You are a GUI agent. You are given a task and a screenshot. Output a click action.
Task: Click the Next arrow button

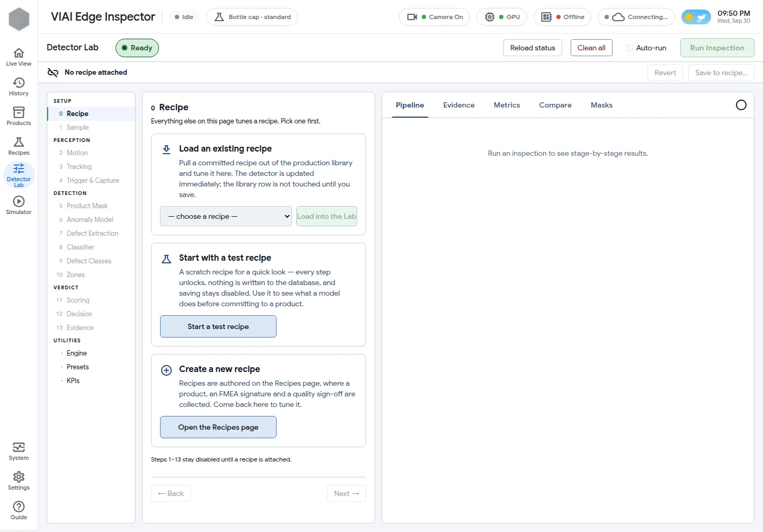(347, 493)
